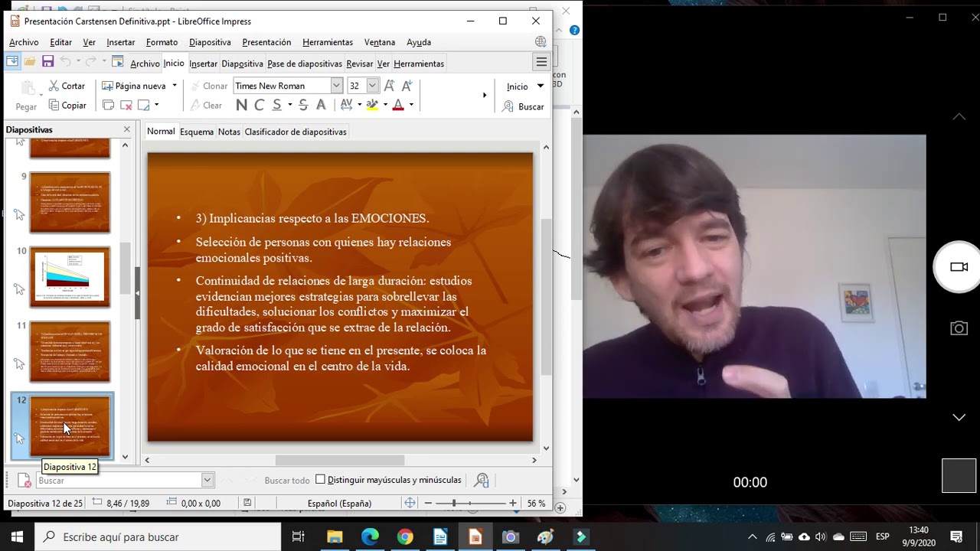Select slide 10 thumbnail with chart
The width and height of the screenshot is (980, 551).
click(x=70, y=276)
